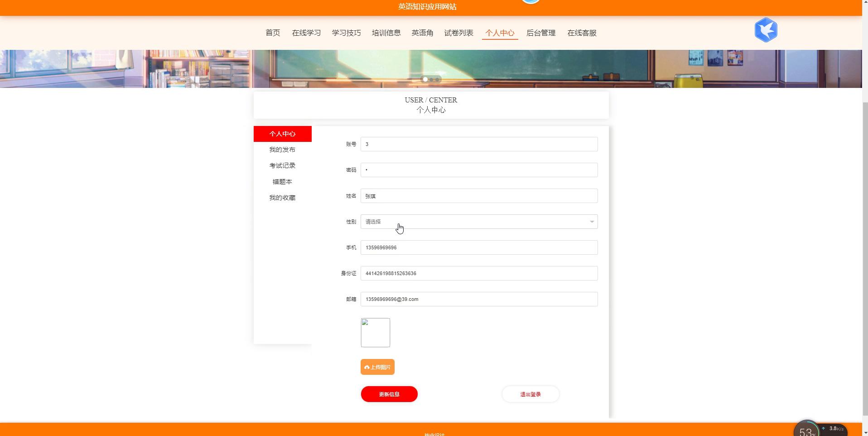The width and height of the screenshot is (868, 436).
Task: Click the 退出登录 logout button
Action: pos(530,394)
